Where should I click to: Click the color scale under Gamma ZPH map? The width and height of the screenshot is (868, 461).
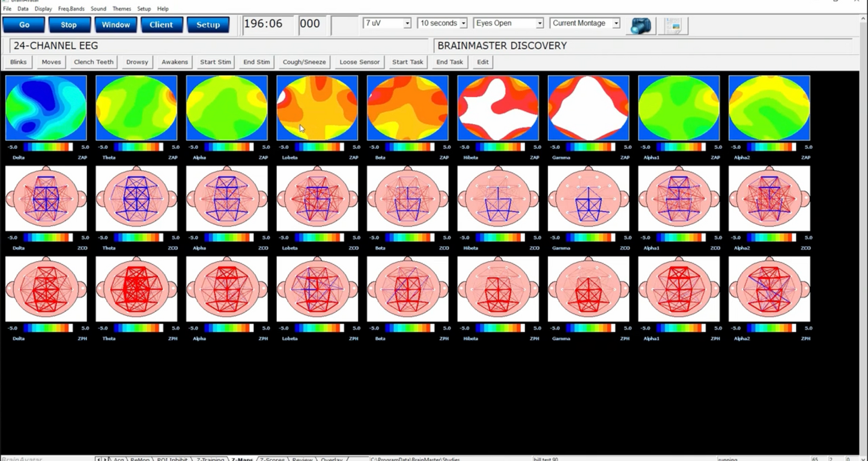pyautogui.click(x=590, y=328)
